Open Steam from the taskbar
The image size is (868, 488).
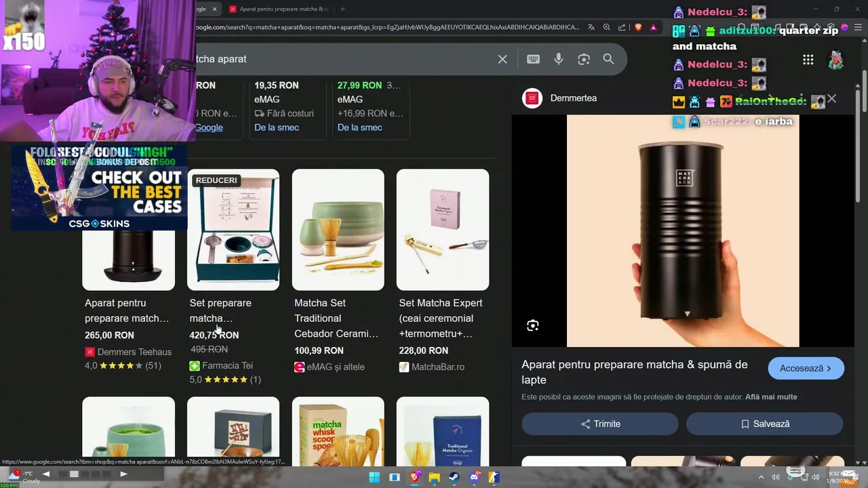coord(454,477)
